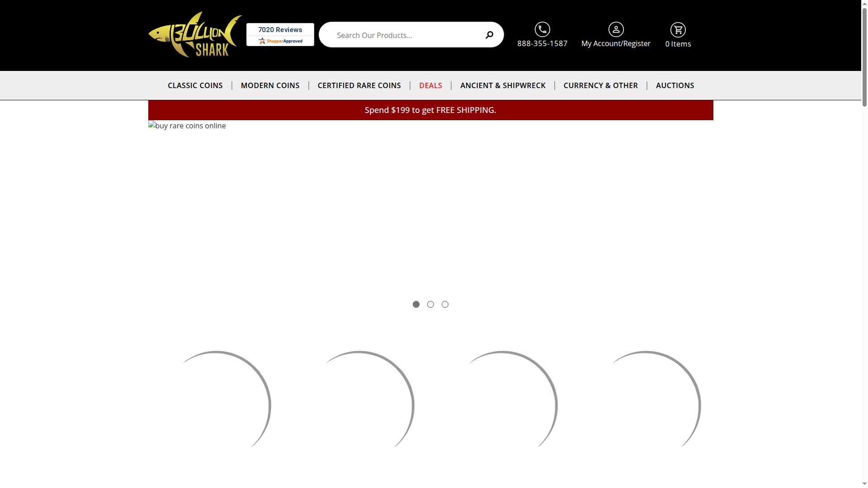Image resolution: width=868 pixels, height=488 pixels.
Task: Click the Certified Rare Coins link
Action: click(359, 85)
